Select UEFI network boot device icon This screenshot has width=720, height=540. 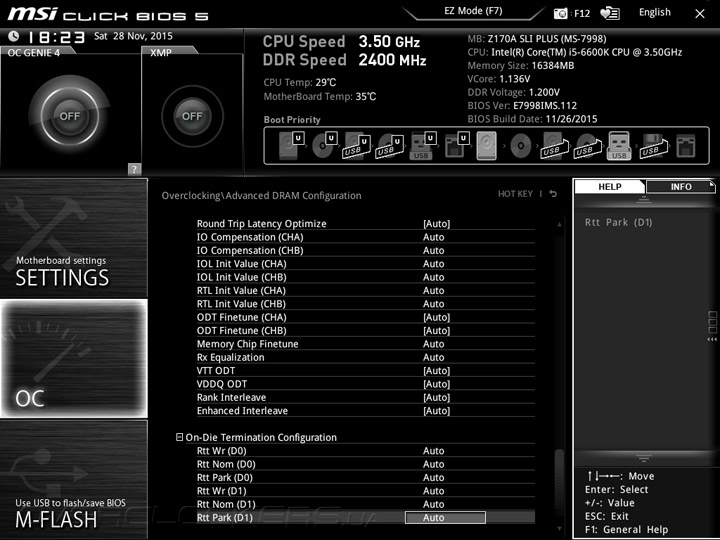(457, 146)
